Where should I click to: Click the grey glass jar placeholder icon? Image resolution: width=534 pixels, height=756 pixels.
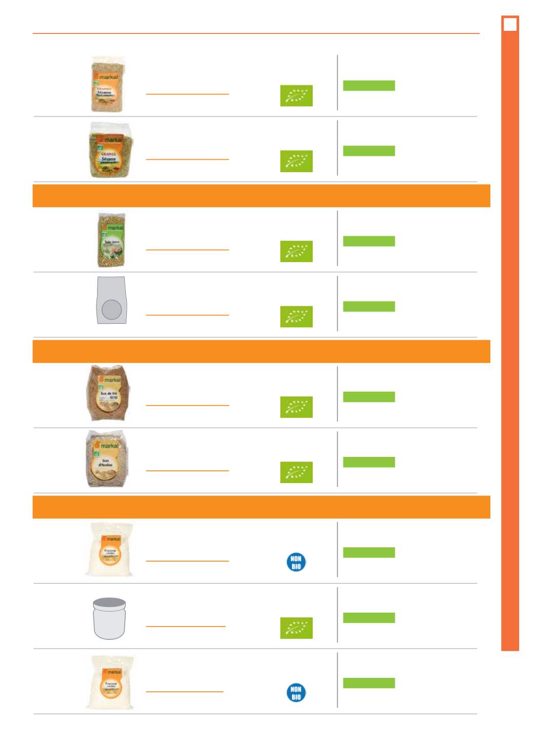pos(109,618)
